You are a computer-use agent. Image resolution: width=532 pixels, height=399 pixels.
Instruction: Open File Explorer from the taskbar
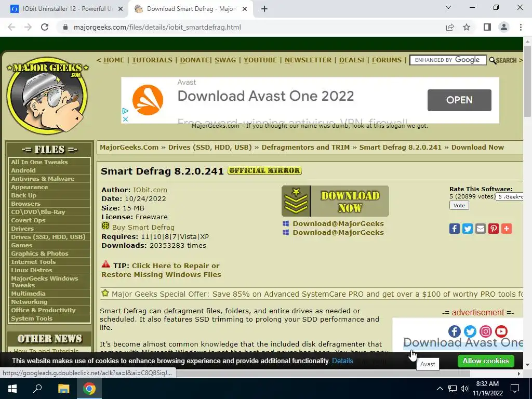[x=63, y=389]
